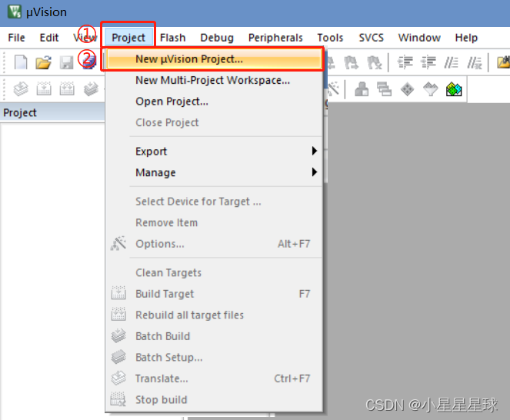Click the Save floppy disk icon

coord(66,62)
